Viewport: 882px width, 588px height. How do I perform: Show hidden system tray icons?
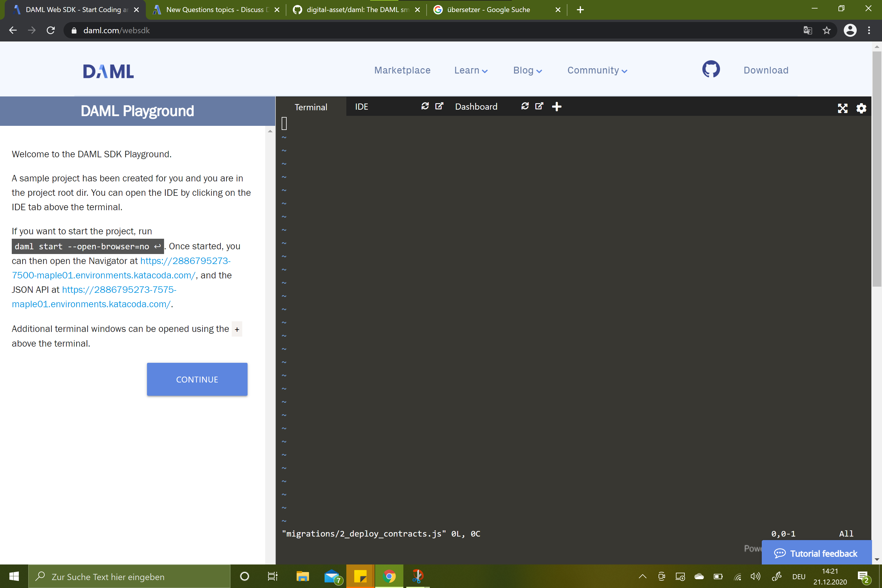642,576
